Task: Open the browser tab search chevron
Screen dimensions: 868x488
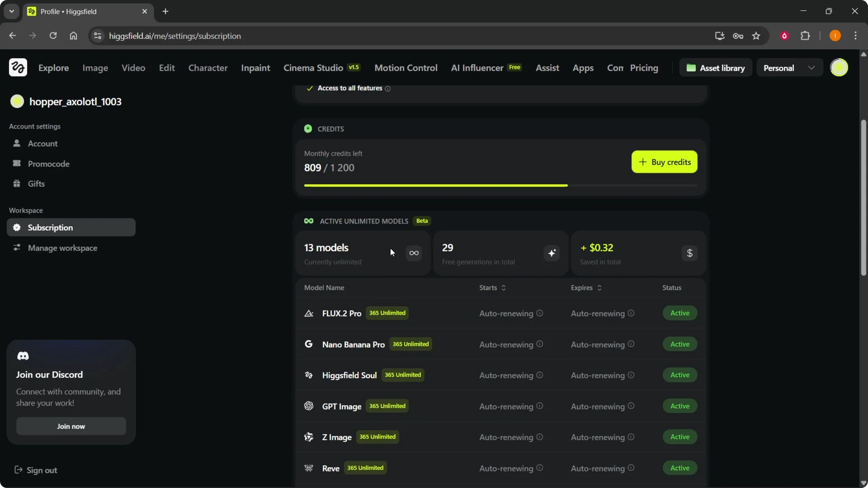Action: pos(11,11)
